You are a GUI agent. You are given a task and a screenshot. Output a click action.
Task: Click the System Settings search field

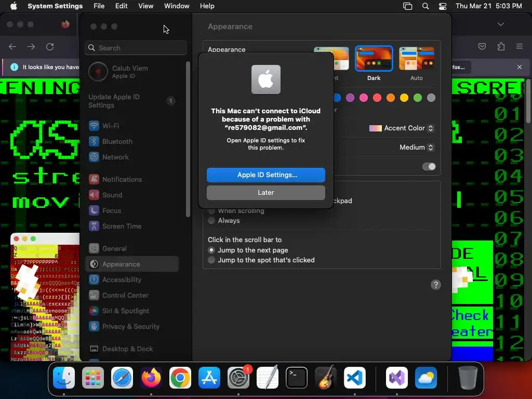pyautogui.click(x=136, y=48)
